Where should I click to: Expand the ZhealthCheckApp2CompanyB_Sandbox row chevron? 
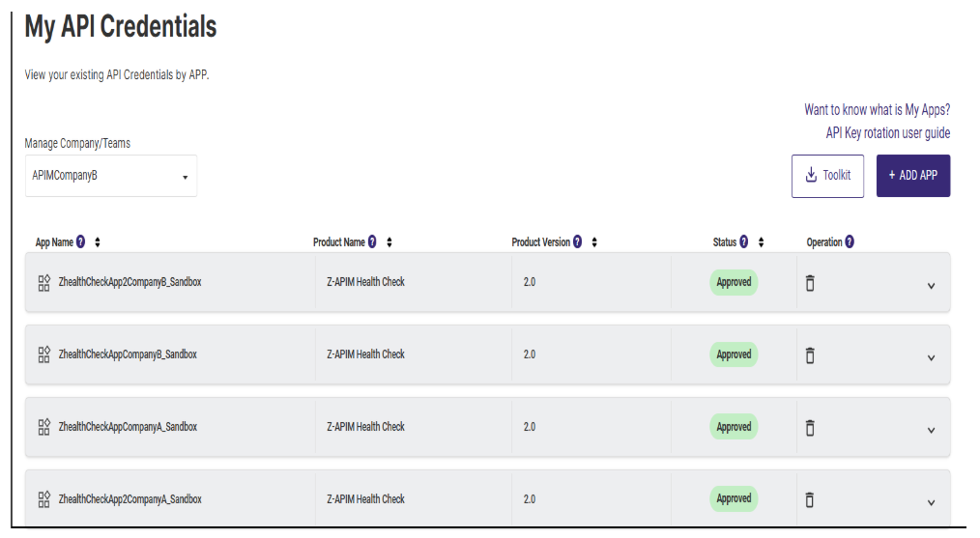932,286
